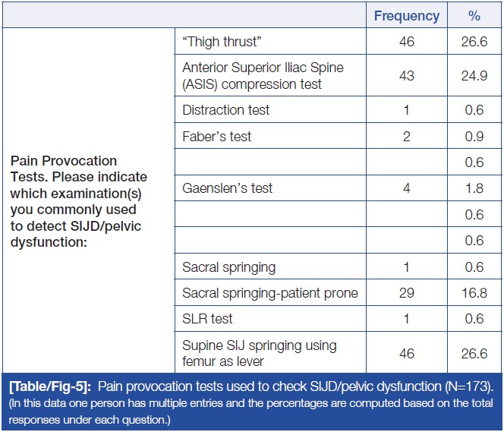Select the frequency value 43
Image resolution: width=504 pixels, height=432 pixels.
406,76
